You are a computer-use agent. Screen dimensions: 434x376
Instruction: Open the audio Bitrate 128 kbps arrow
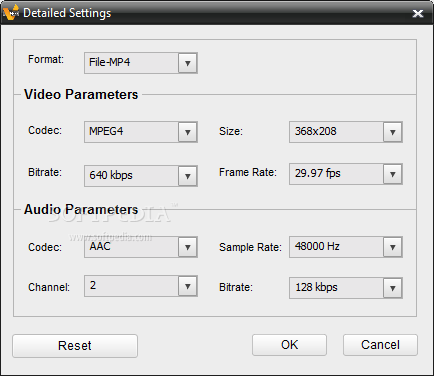coord(393,288)
